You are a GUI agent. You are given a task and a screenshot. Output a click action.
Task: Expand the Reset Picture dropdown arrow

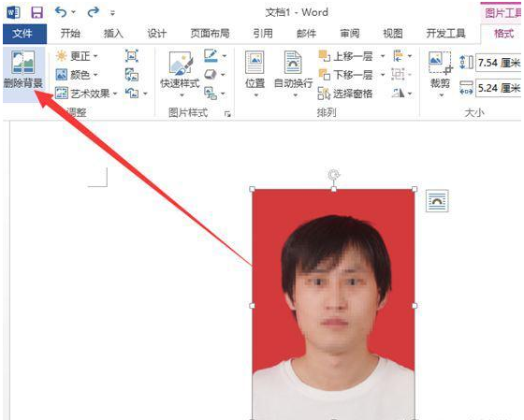point(145,94)
